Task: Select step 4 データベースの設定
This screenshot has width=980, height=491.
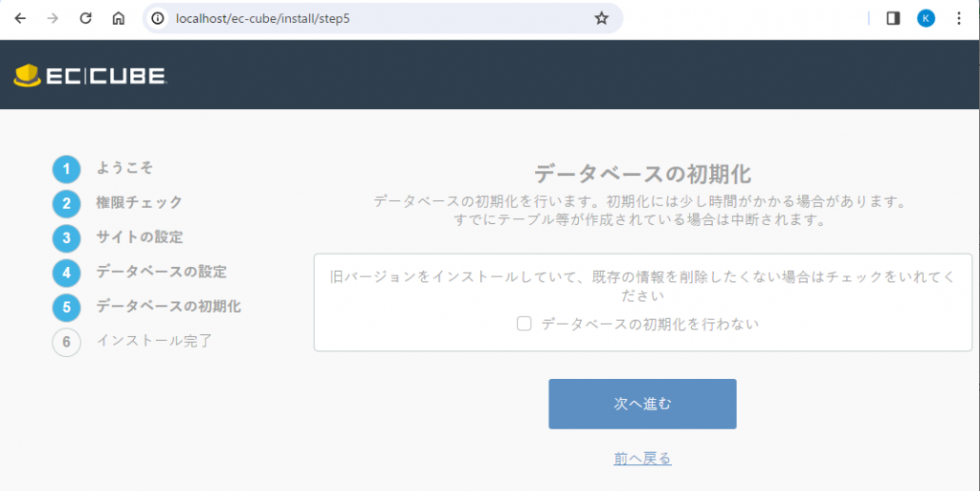Action: coord(161,272)
